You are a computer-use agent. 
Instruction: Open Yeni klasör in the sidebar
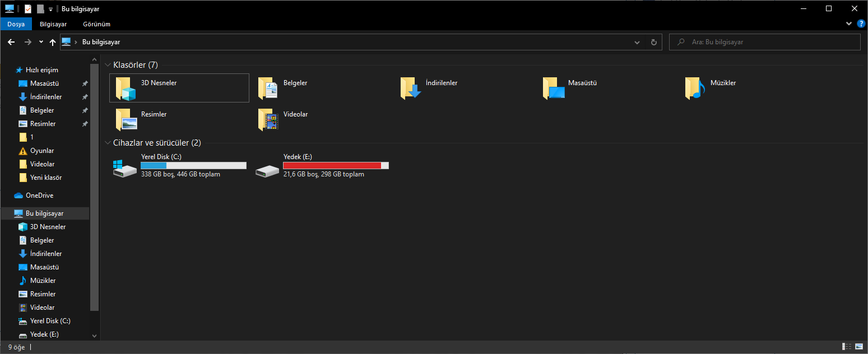pos(45,178)
